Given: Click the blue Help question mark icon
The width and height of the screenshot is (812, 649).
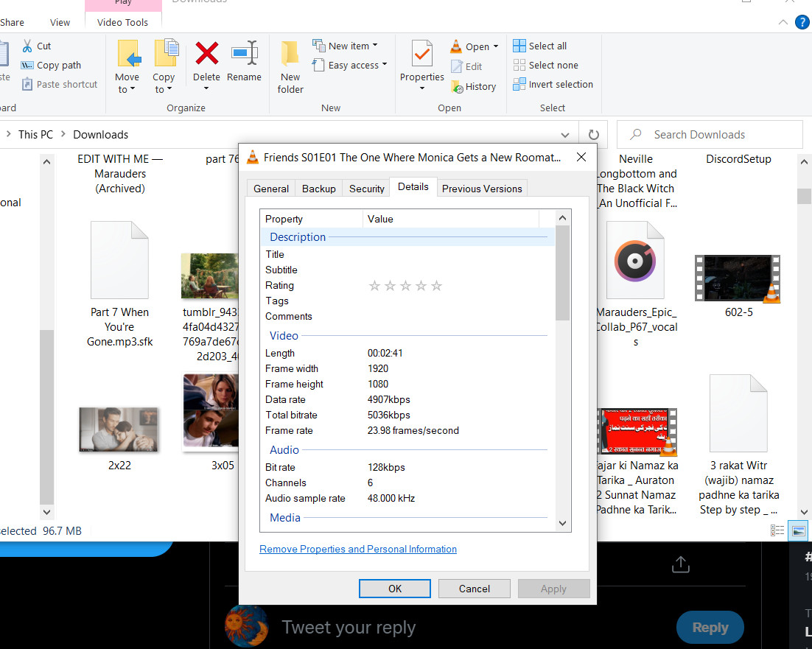Looking at the screenshot, I should point(802,22).
